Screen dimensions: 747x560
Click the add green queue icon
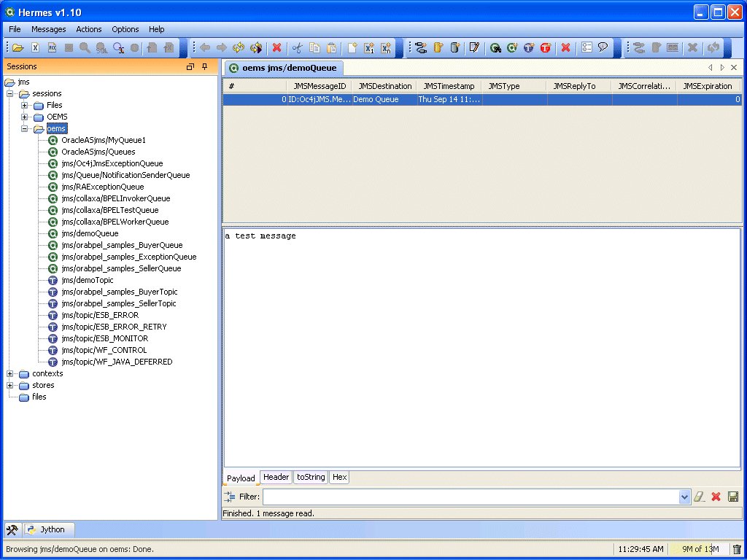512,47
